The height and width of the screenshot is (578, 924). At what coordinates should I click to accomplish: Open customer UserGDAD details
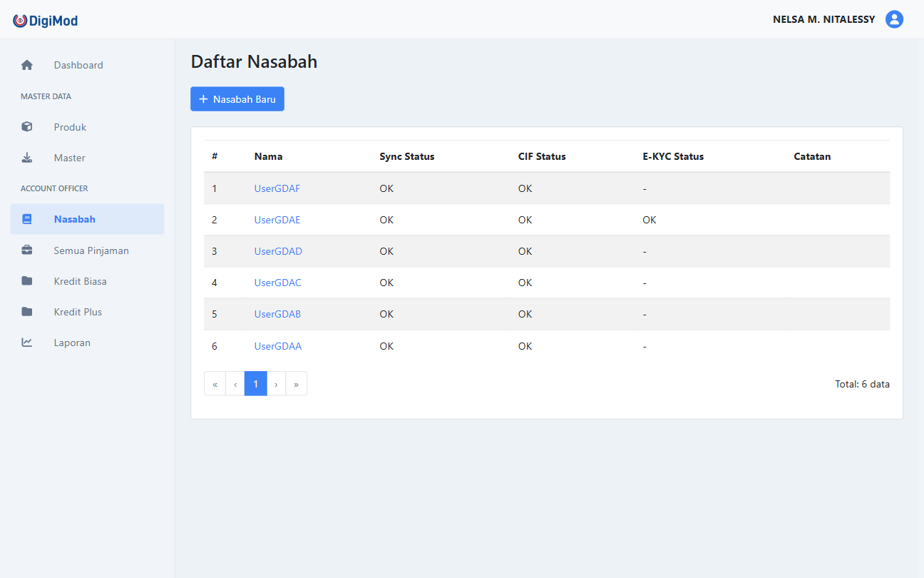(278, 251)
